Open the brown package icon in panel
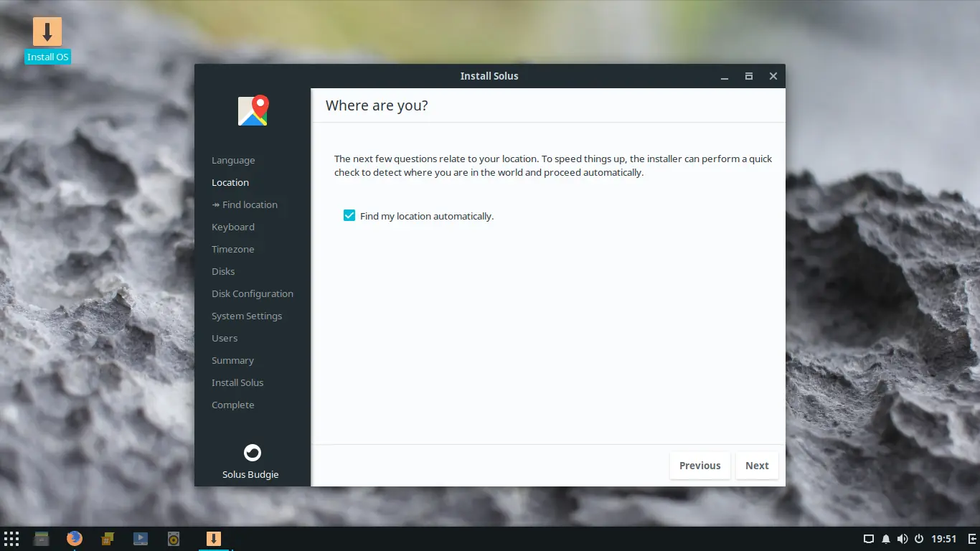Screen dimensions: 980x551 (x=108, y=539)
